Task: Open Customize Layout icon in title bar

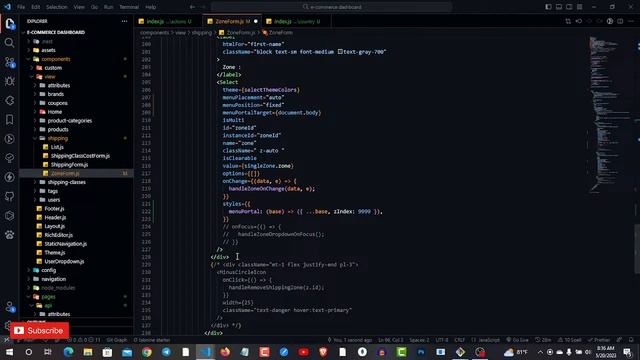Action: (x=580, y=7)
